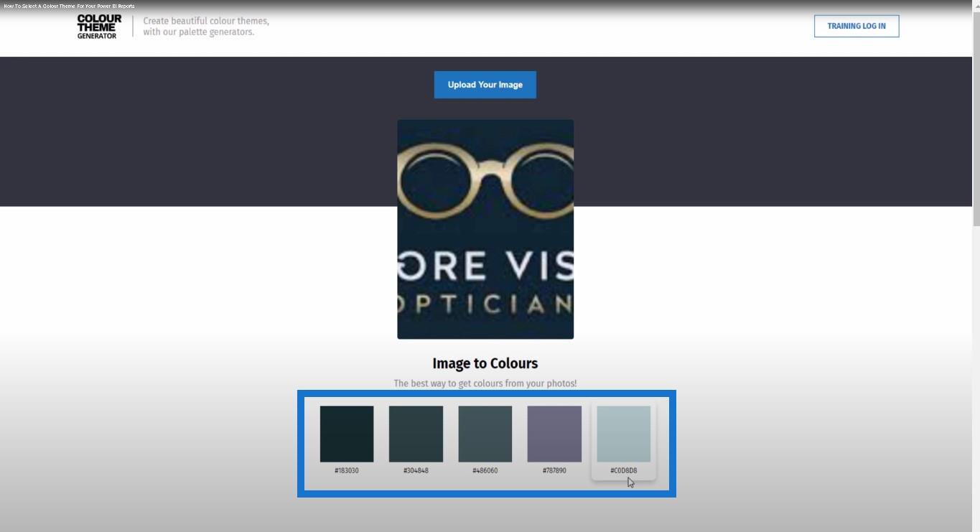Open the Training Log In button
The width and height of the screenshot is (980, 532).
tap(857, 26)
